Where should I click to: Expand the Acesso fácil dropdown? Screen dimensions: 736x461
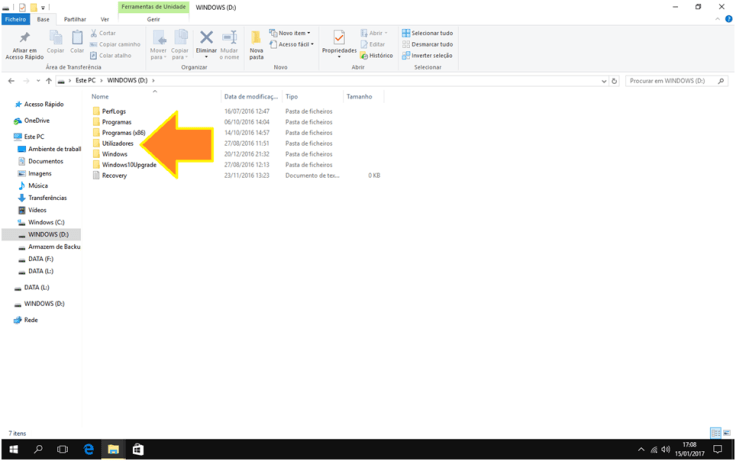click(x=293, y=44)
